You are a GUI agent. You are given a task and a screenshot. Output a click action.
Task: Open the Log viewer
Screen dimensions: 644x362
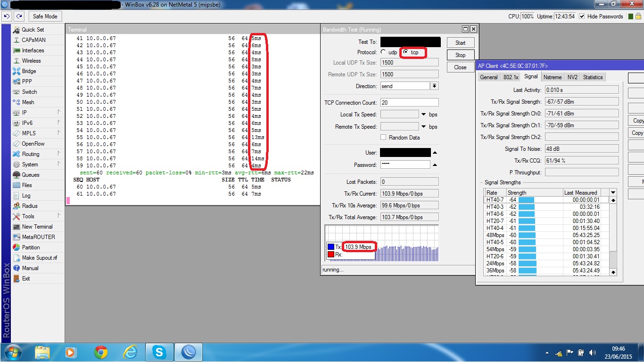pos(26,196)
